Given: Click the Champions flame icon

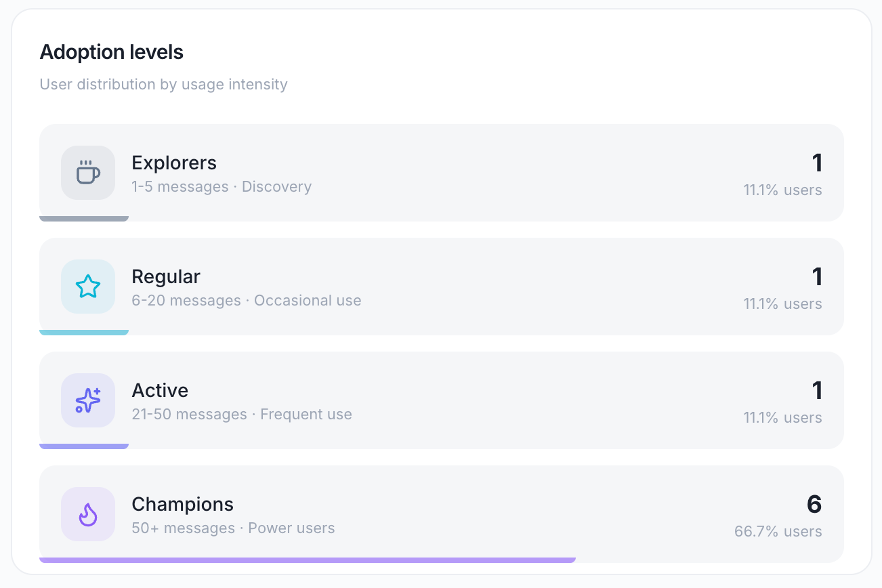Looking at the screenshot, I should pos(88,514).
